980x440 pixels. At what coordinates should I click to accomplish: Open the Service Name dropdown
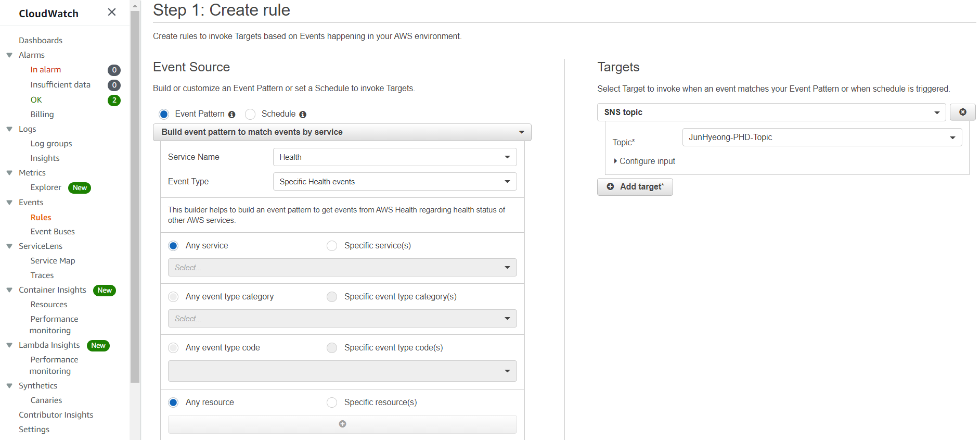click(394, 157)
